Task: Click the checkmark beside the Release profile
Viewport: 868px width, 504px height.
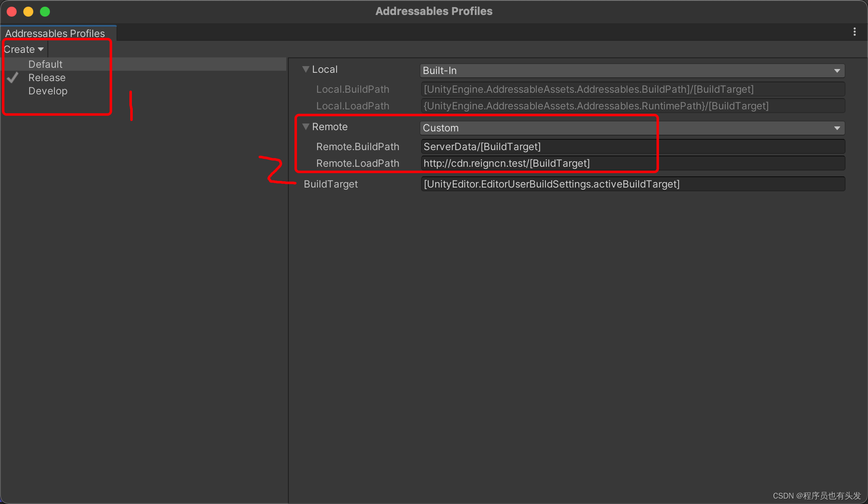Action: click(12, 77)
